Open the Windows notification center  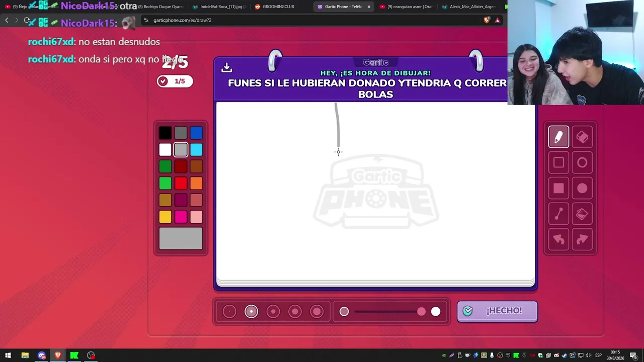(634, 355)
